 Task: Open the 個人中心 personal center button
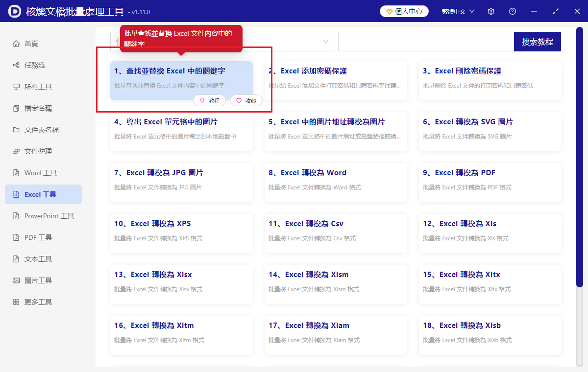click(404, 11)
